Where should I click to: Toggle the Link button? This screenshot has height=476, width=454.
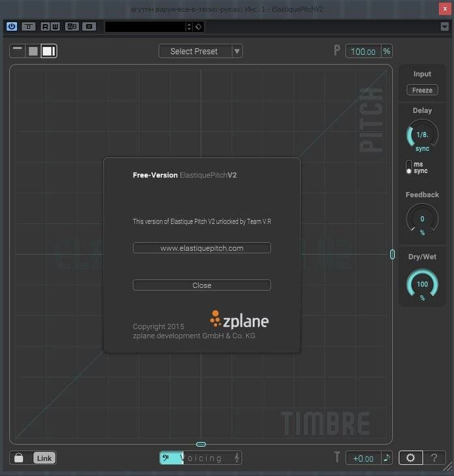(x=44, y=458)
